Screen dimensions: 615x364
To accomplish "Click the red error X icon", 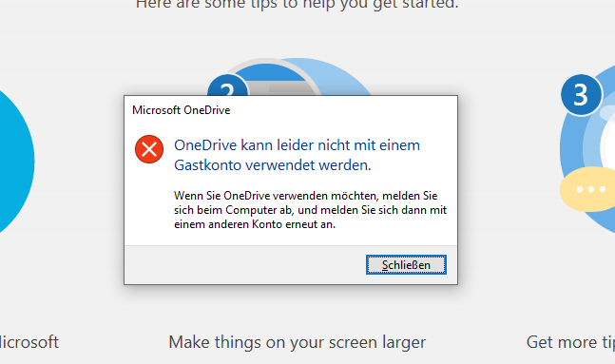I will [149, 149].
